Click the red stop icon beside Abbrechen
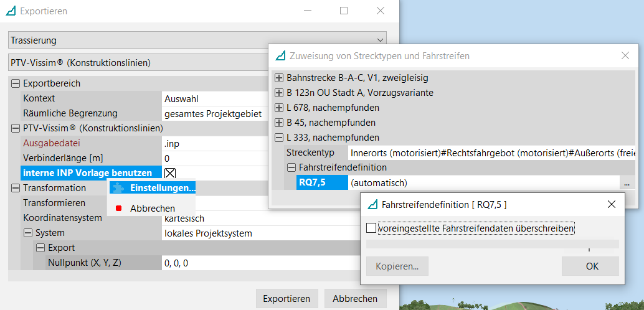This screenshot has height=310, width=644. 119,208
